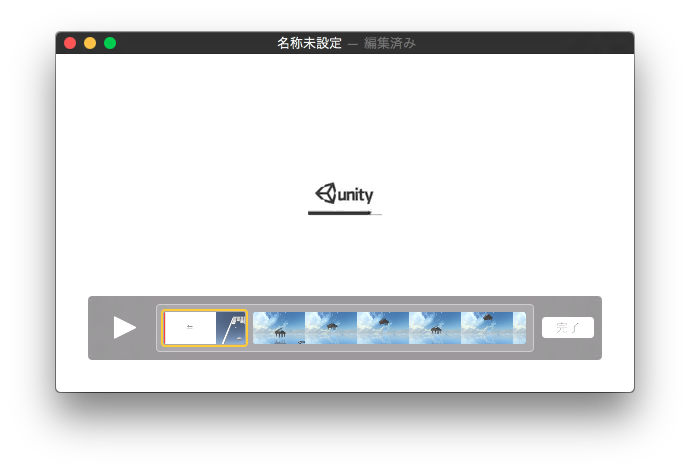This screenshot has width=690, height=472.
Task: Click the third sky frame thumbnail
Action: [x=383, y=328]
